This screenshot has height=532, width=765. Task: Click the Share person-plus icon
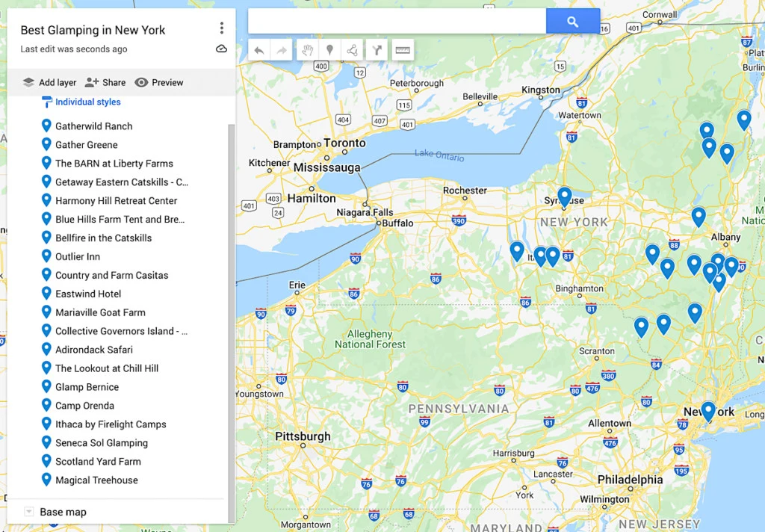click(x=91, y=82)
